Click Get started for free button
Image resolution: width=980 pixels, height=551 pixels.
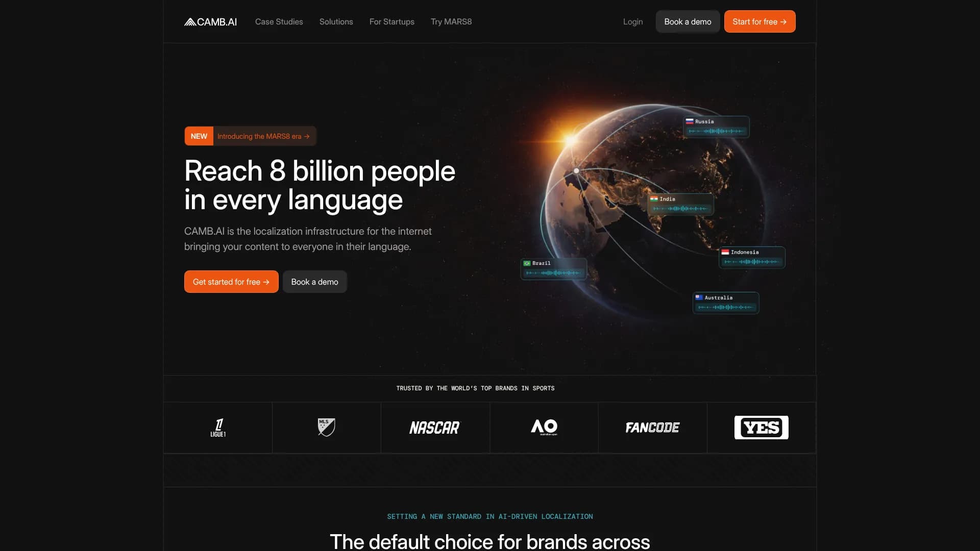(x=231, y=282)
